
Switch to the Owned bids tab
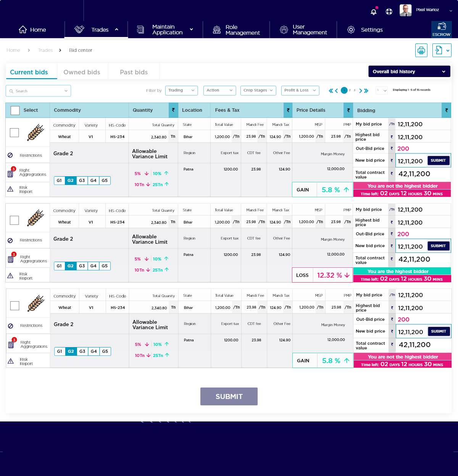(x=82, y=72)
